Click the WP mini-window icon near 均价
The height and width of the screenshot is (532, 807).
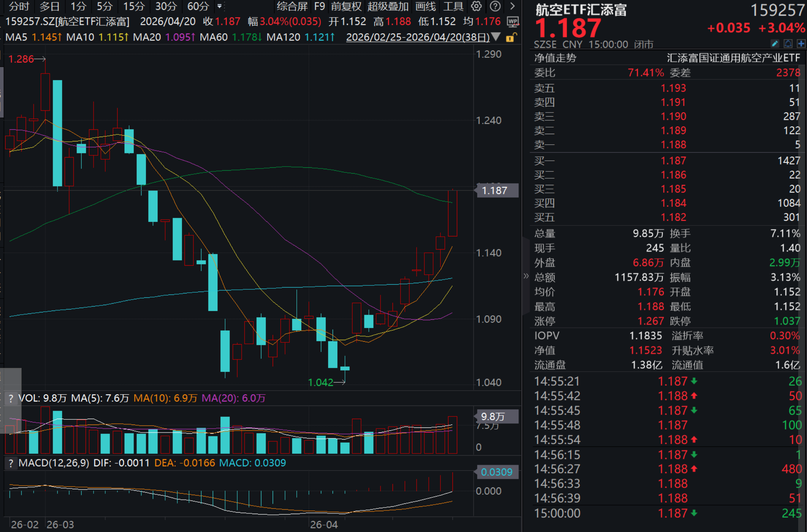pos(513,22)
